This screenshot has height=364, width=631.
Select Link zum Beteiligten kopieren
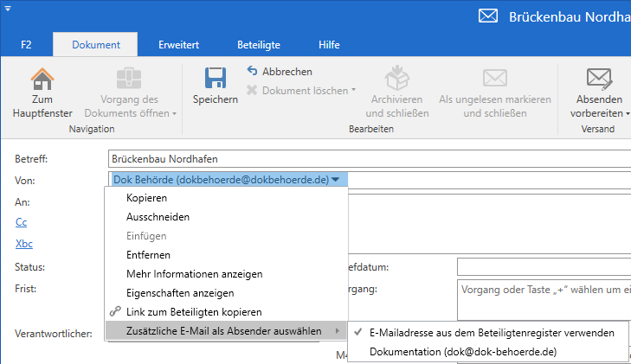pos(193,311)
